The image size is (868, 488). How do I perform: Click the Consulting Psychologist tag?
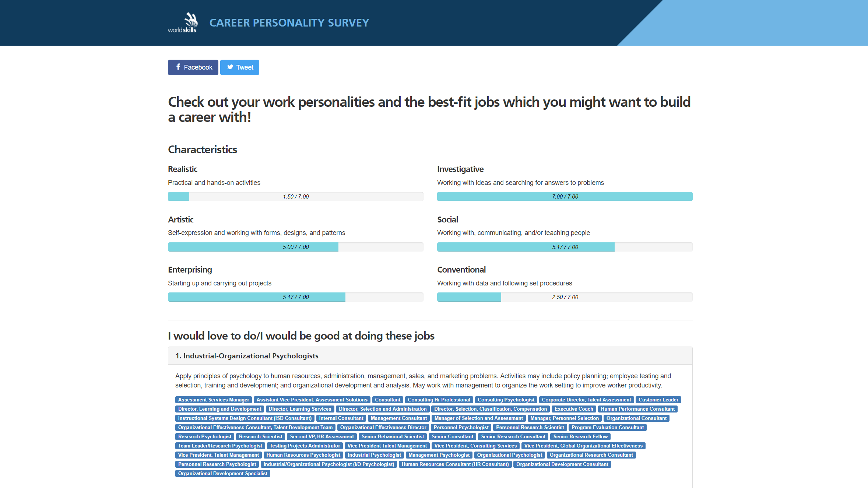(x=506, y=400)
